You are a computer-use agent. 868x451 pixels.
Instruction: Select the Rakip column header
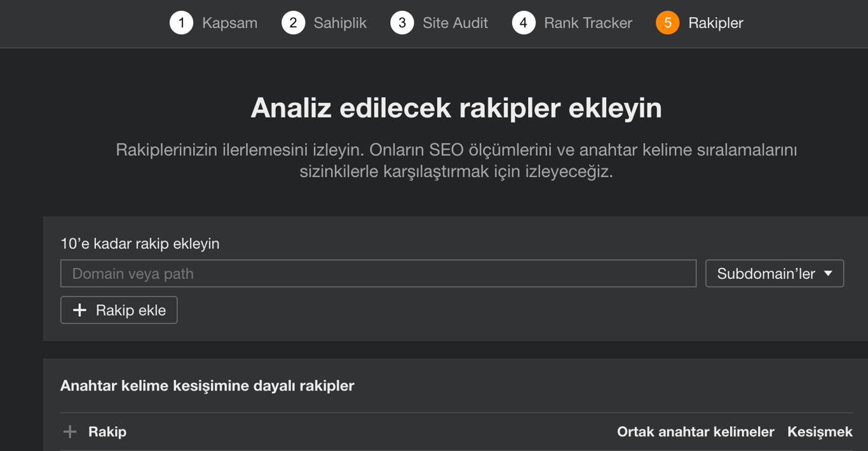pyautogui.click(x=107, y=431)
